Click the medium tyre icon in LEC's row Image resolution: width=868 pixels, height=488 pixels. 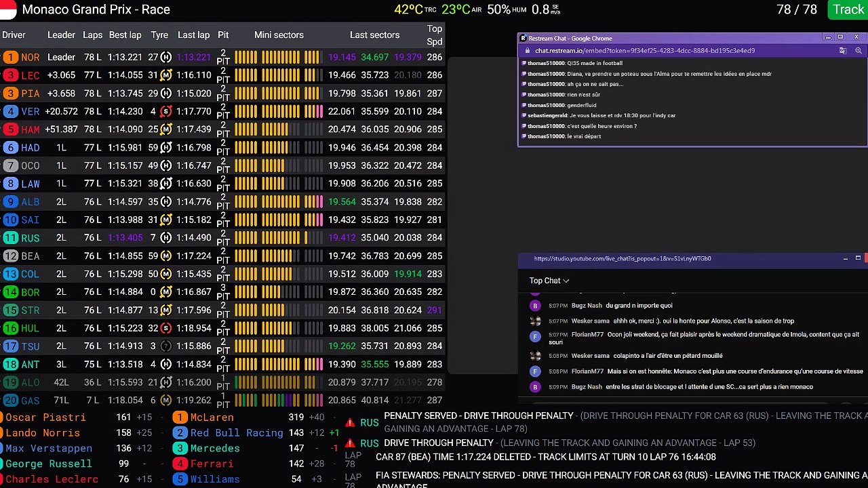pyautogui.click(x=165, y=75)
